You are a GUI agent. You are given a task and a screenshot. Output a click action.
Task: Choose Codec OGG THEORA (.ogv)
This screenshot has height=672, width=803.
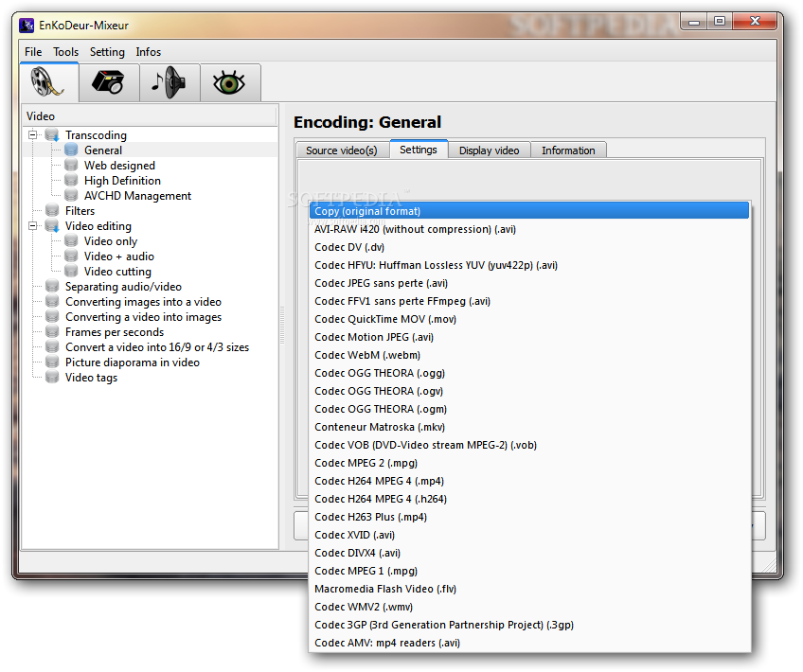[529, 391]
